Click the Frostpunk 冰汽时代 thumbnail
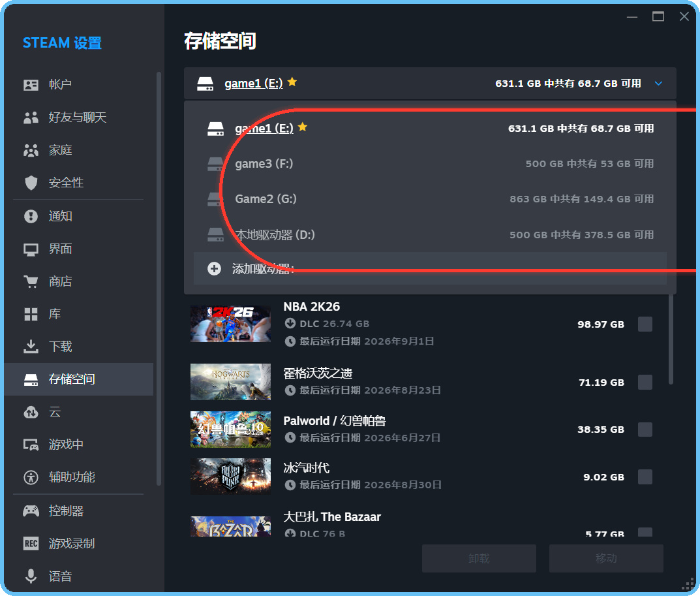 click(x=230, y=477)
